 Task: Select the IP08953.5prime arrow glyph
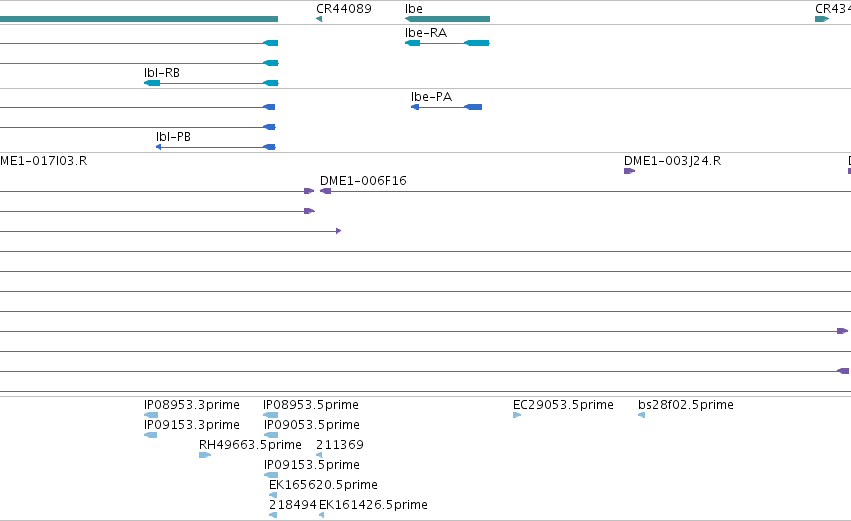[270, 415]
